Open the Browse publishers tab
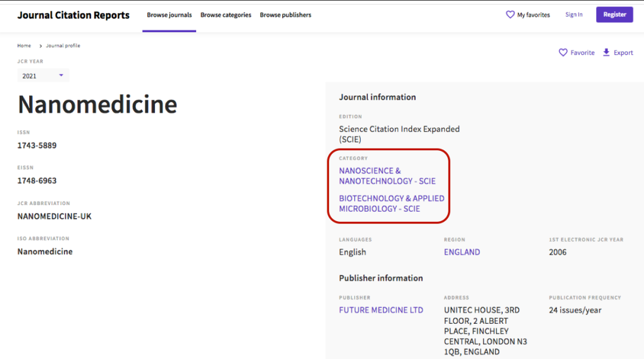Image resolution: width=644 pixels, height=359 pixels. [286, 15]
